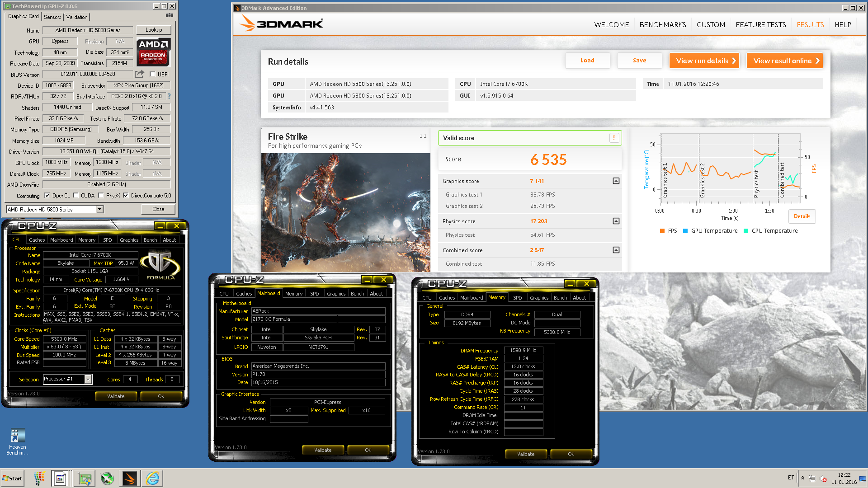Viewport: 868px width, 488px height.
Task: Click the Close button in GPU-Z
Action: click(158, 209)
